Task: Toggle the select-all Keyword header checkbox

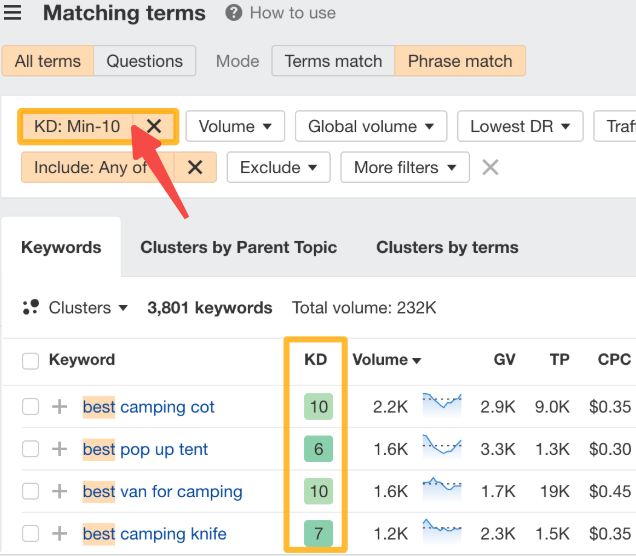Action: (x=31, y=361)
